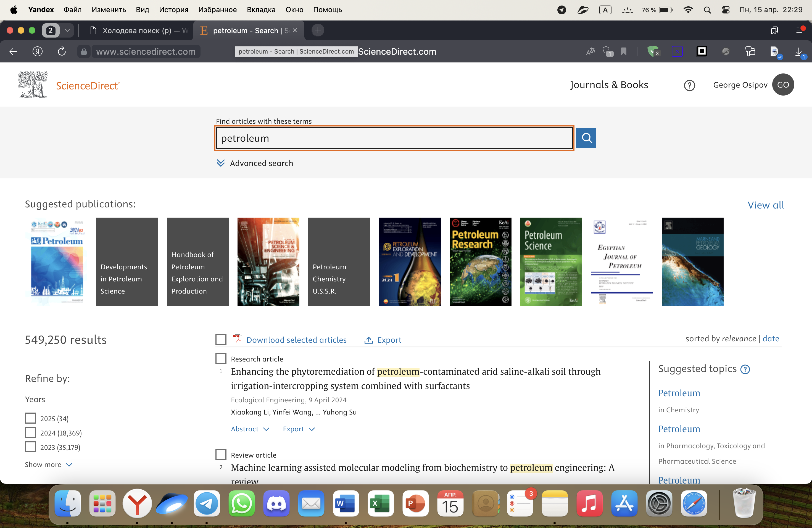
Task: Open Marine and Petroleum Geology cover
Action: click(692, 262)
